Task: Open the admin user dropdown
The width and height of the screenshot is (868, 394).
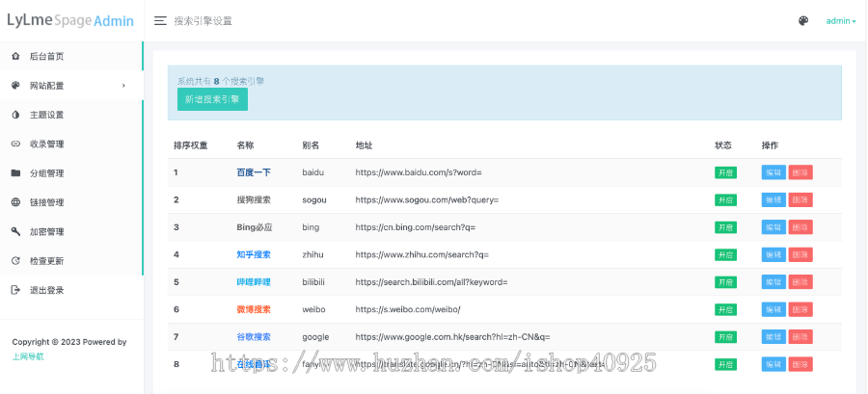Action: 841,21
